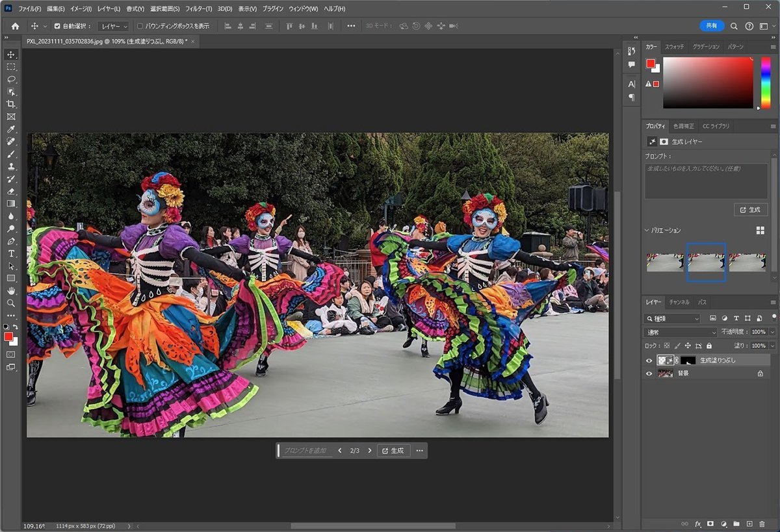This screenshot has width=780, height=532.
Task: Toggle the 自動選択 checkbox
Action: 57,26
